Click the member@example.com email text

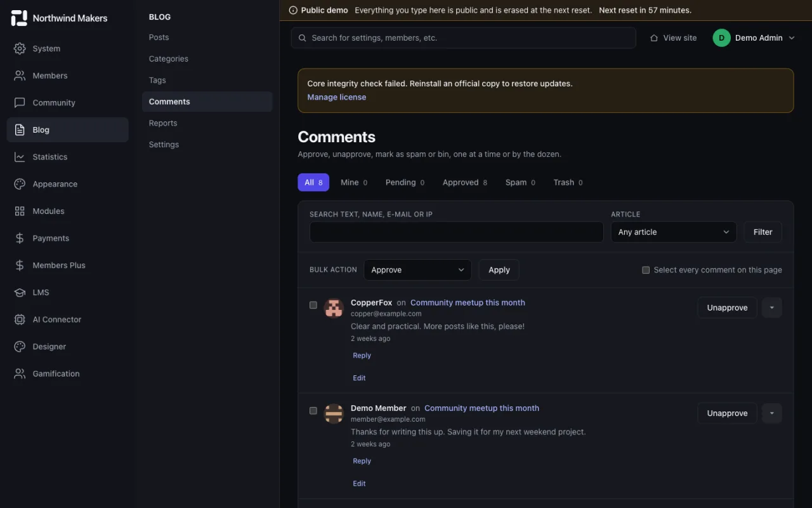pos(388,419)
